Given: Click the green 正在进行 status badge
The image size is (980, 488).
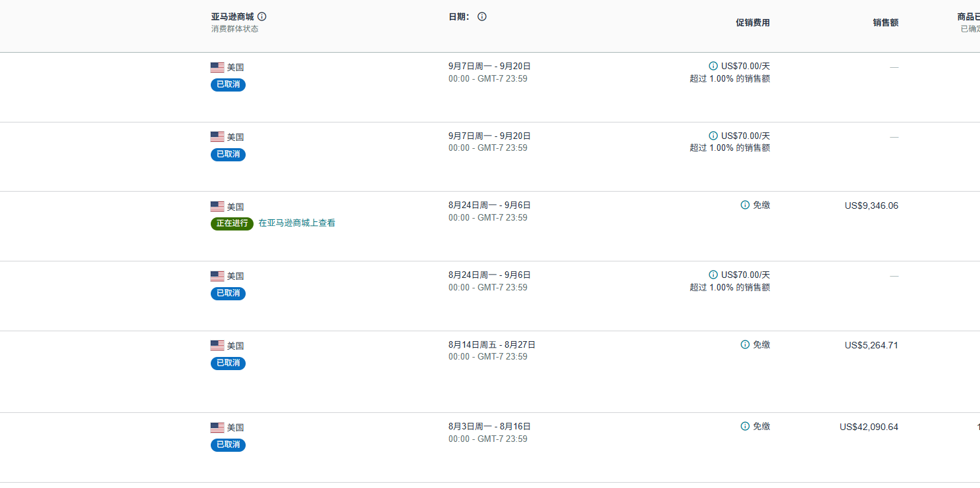Looking at the screenshot, I should 232,224.
